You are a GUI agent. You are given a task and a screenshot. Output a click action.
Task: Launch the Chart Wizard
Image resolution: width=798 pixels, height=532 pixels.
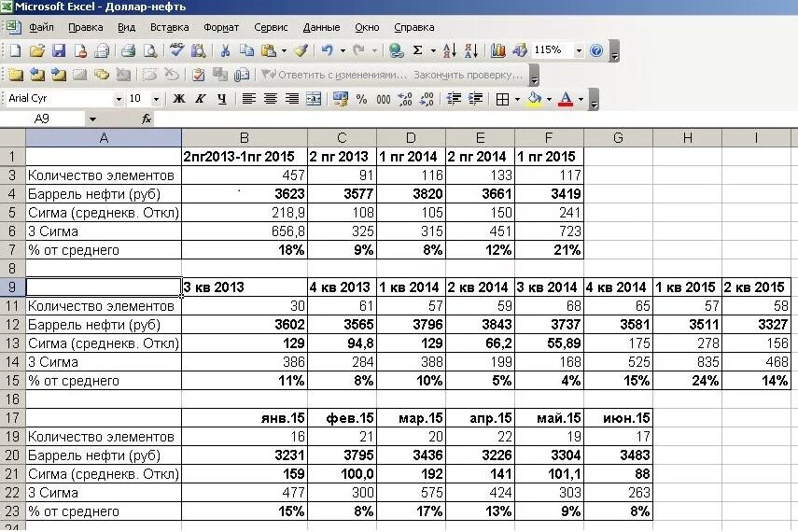click(x=497, y=50)
